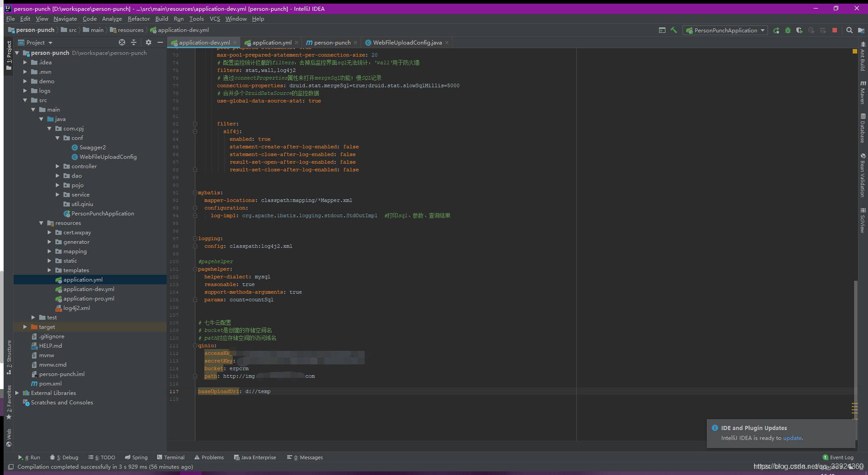Close the WebFileUploadConfig.java tab
This screenshot has height=475, width=868.
447,42
